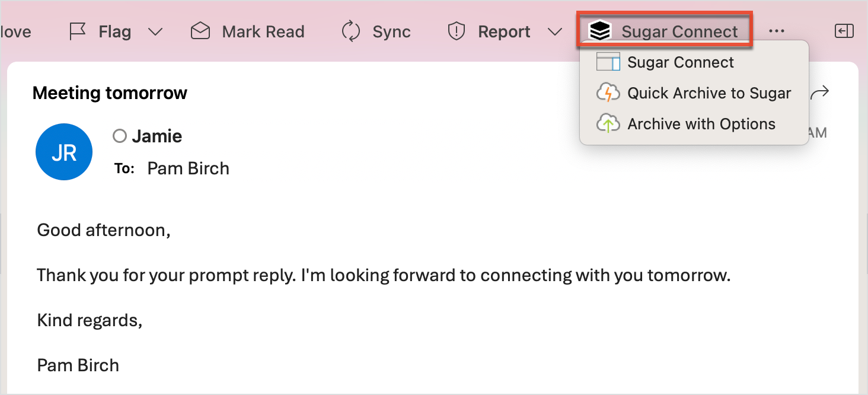868x395 pixels.
Task: Click the Sync arrows icon
Action: click(x=351, y=31)
